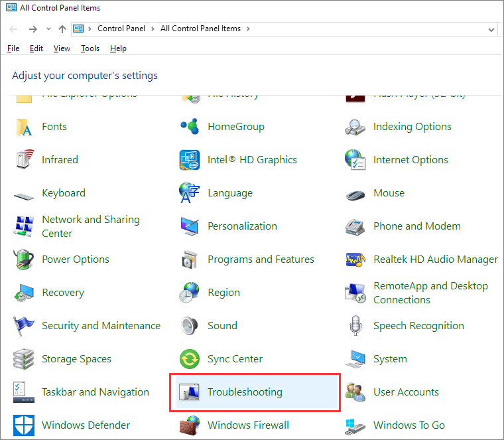Open the Indexing Options magnifier icon
The width and height of the screenshot is (504, 440).
pos(355,127)
